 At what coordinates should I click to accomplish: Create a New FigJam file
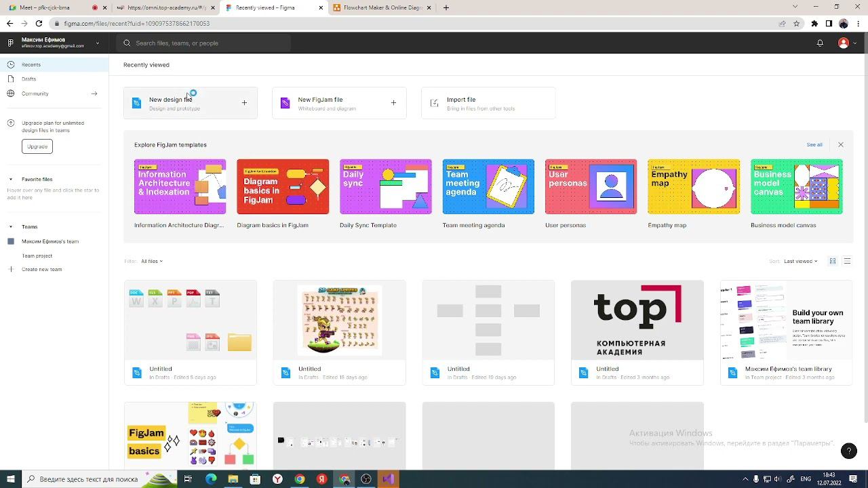coord(339,103)
